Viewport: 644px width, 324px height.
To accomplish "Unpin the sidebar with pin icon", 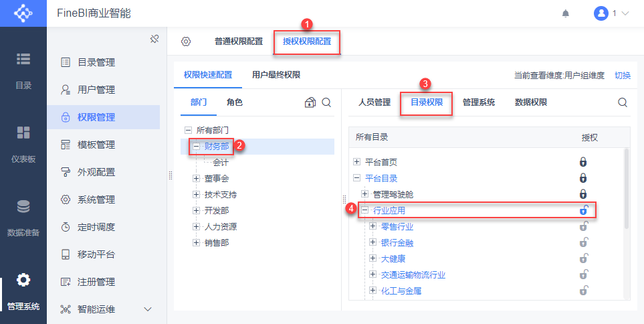I will coord(154,39).
